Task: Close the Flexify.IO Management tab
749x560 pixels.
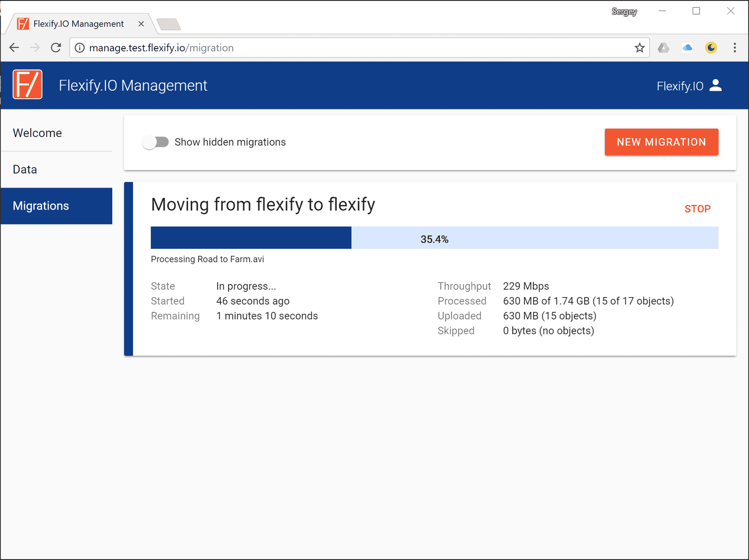Action: tap(141, 23)
